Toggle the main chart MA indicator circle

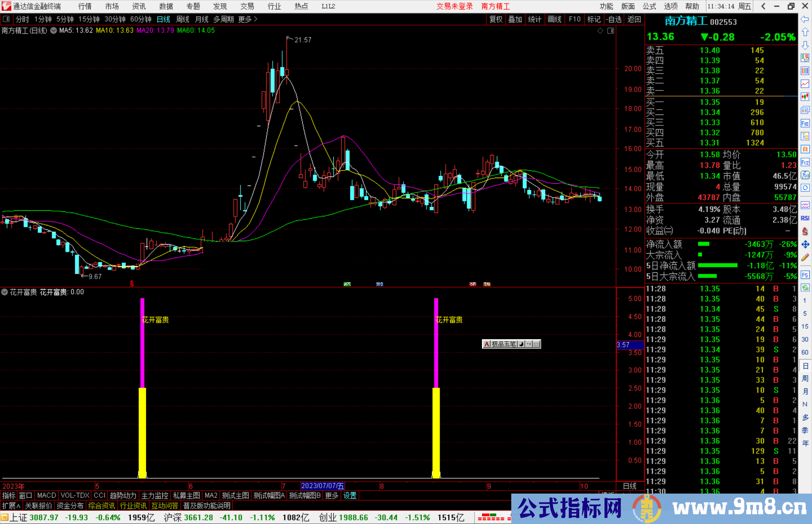(x=53, y=30)
